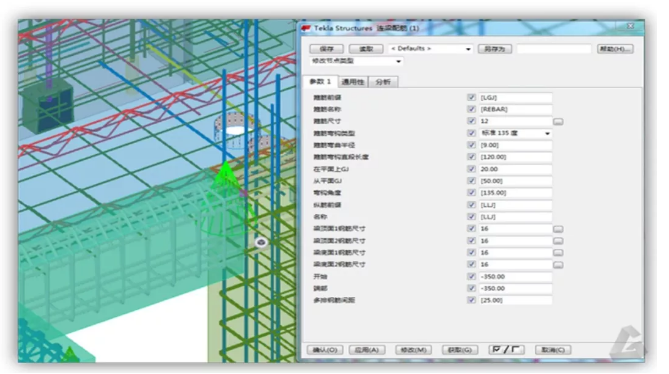Image resolution: width=669 pixels, height=374 pixels.
Task: Toggle checkbox in the 名称 row
Action: coord(471,217)
